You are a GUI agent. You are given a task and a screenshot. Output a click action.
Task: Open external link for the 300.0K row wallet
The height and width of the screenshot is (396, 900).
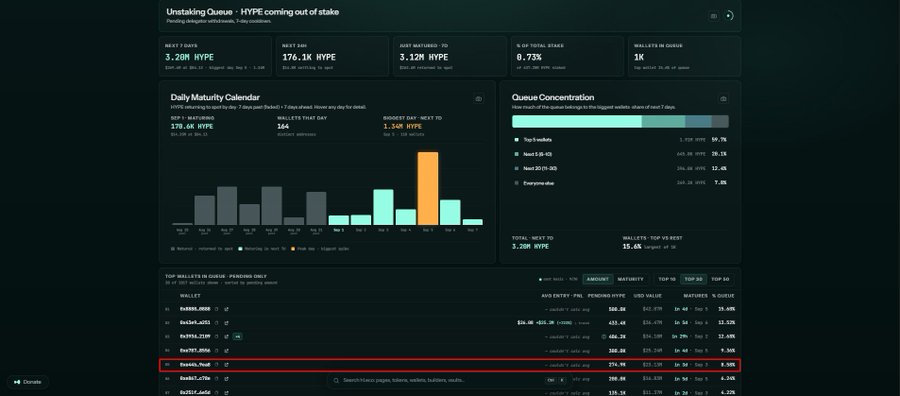click(x=227, y=350)
